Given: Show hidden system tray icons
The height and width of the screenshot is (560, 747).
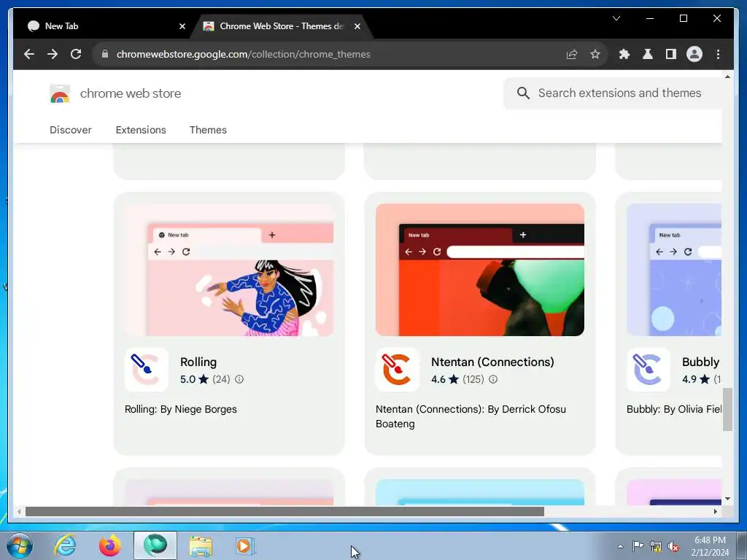Looking at the screenshot, I should tap(620, 547).
